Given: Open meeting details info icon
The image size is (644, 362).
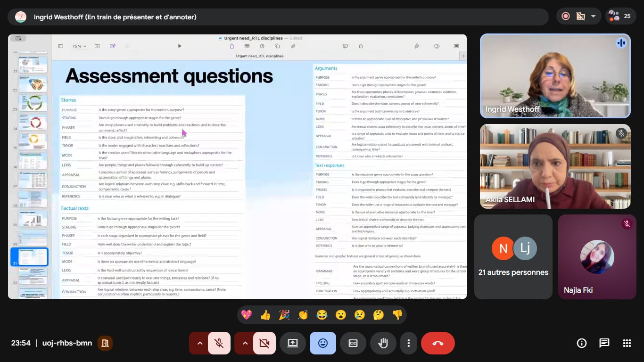Looking at the screenshot, I should (582, 343).
